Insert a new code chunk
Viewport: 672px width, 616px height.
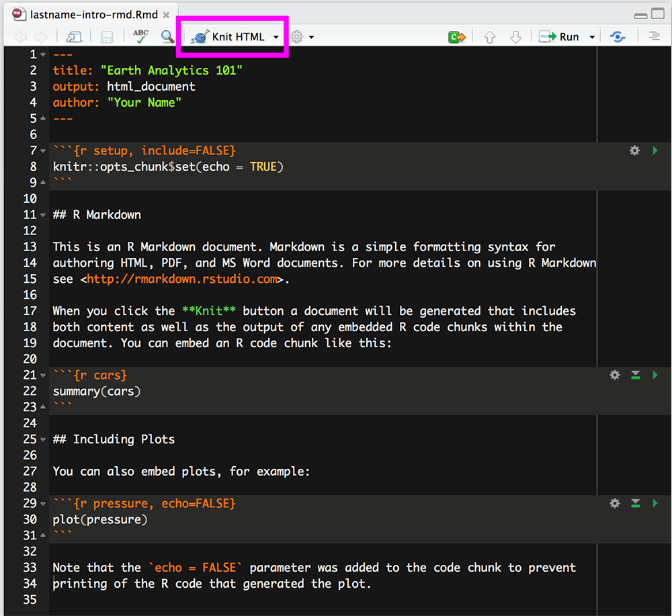pyautogui.click(x=457, y=37)
